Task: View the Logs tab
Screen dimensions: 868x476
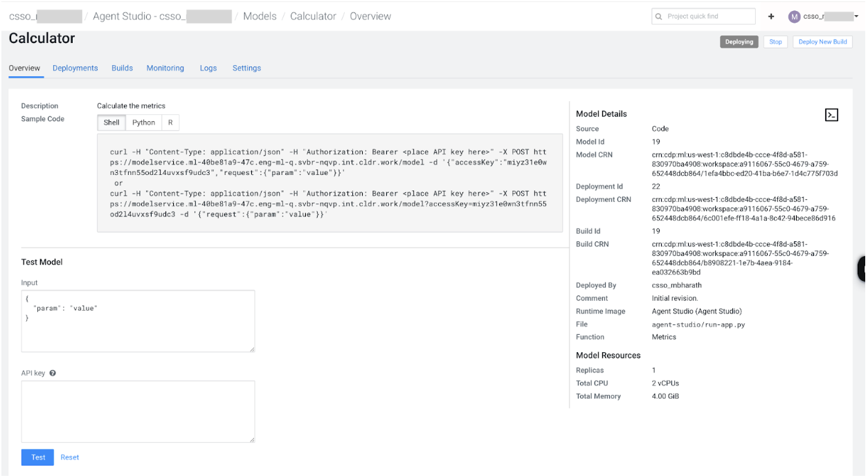Action: [x=208, y=68]
